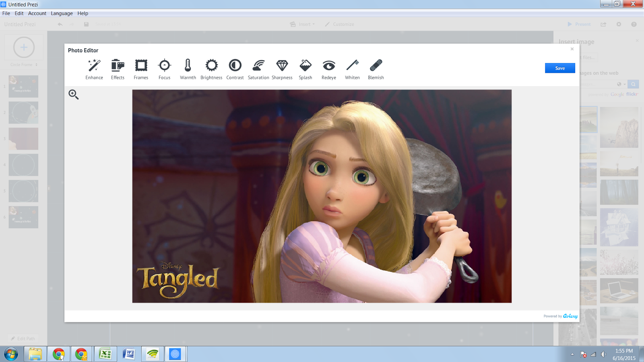Screen dimensions: 644x362
Task: Open the Help menu
Action: tap(83, 13)
